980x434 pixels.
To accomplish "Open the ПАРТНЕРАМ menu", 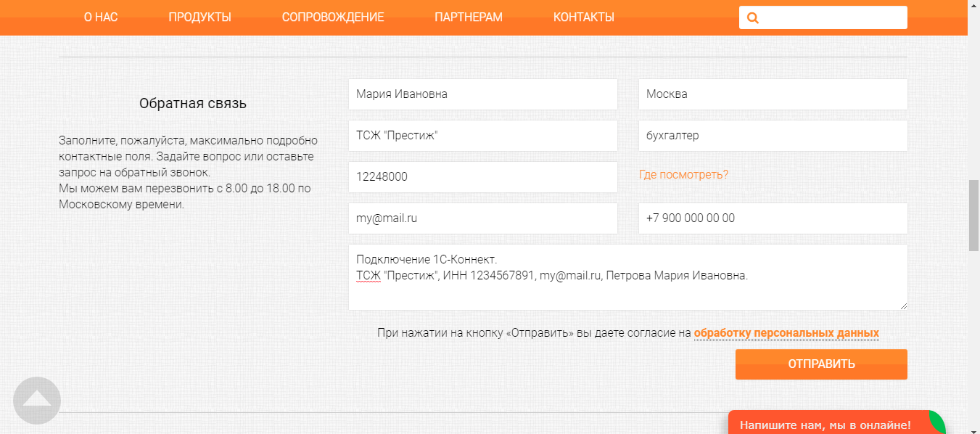I will tap(469, 17).
